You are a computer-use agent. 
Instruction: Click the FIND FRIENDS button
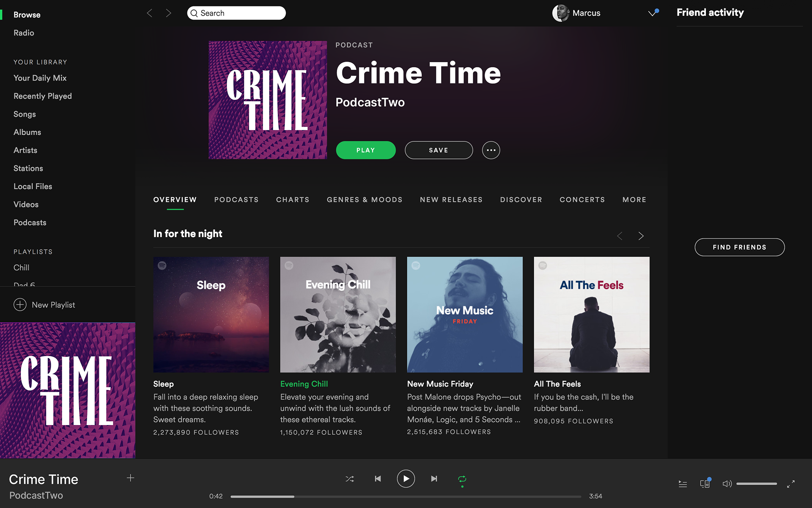[739, 247]
